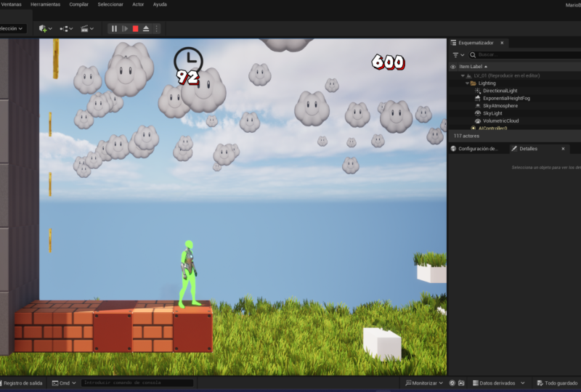Open the Herramientas menu
This screenshot has width=581, height=392.
tap(45, 4)
